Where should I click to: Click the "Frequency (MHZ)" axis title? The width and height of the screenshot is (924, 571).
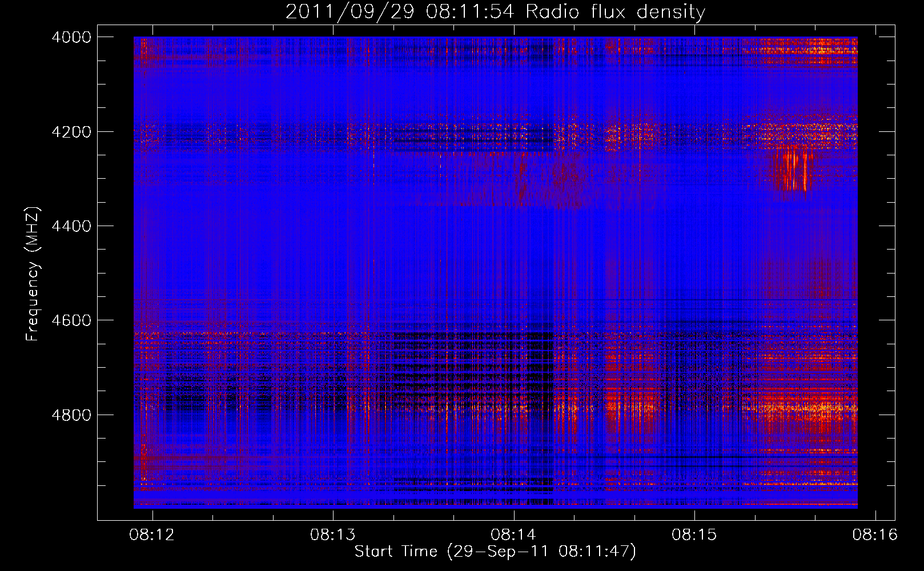(x=33, y=274)
